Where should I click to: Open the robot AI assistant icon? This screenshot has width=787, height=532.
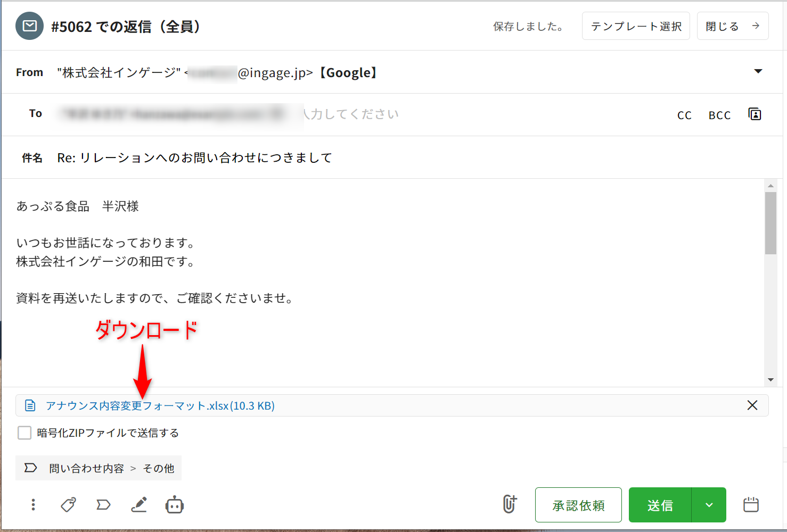(x=175, y=505)
